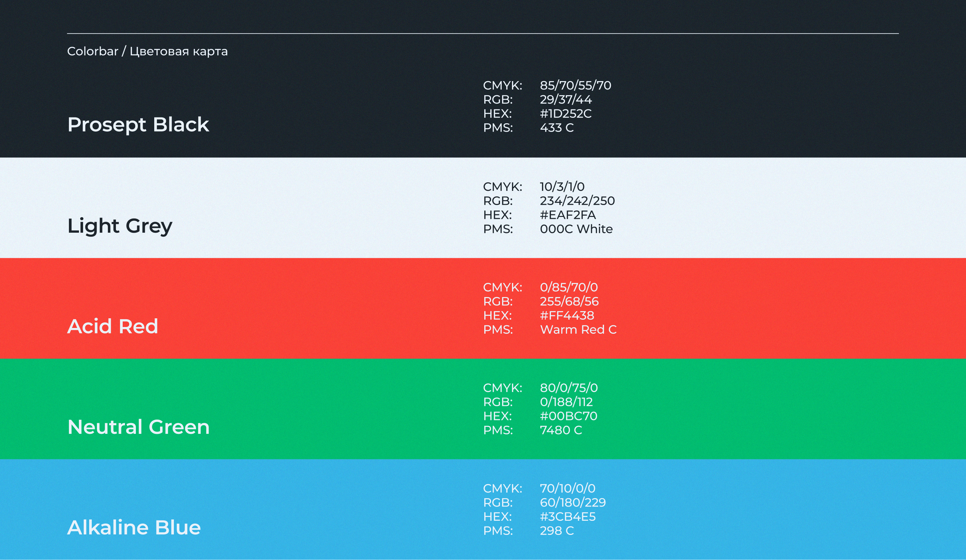Image resolution: width=966 pixels, height=560 pixels.
Task: Click the PMS value Warm Red C
Action: pyautogui.click(x=578, y=330)
